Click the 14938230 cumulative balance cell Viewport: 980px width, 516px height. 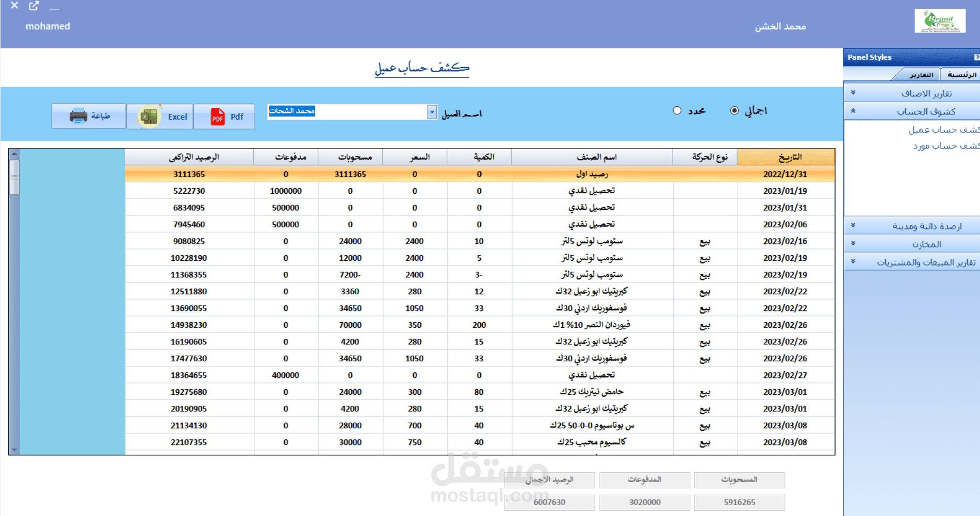(189, 325)
